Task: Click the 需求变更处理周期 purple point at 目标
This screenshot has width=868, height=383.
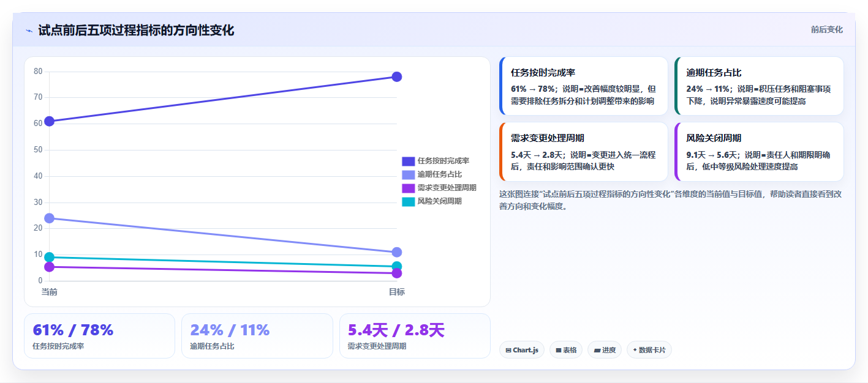Action: [x=396, y=273]
